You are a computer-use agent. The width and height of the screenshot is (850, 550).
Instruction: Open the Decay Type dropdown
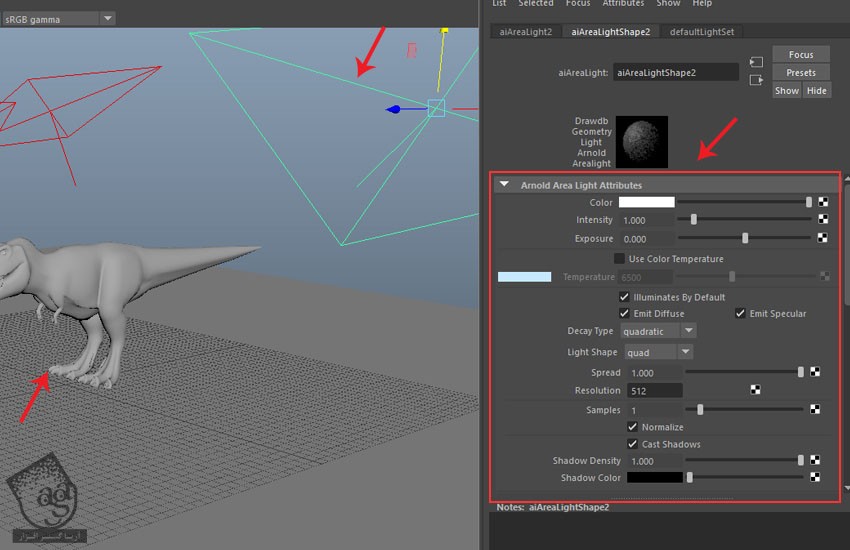[x=658, y=331]
